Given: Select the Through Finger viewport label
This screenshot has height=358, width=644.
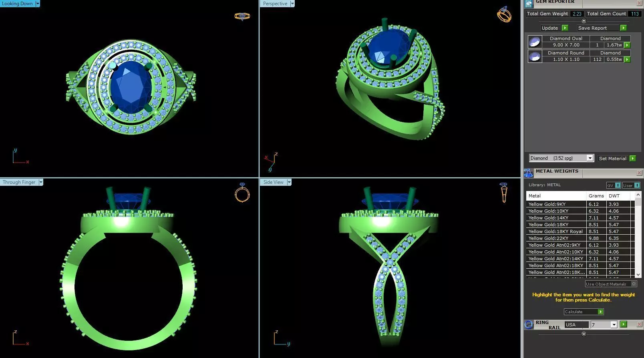Looking at the screenshot, I should 19,182.
